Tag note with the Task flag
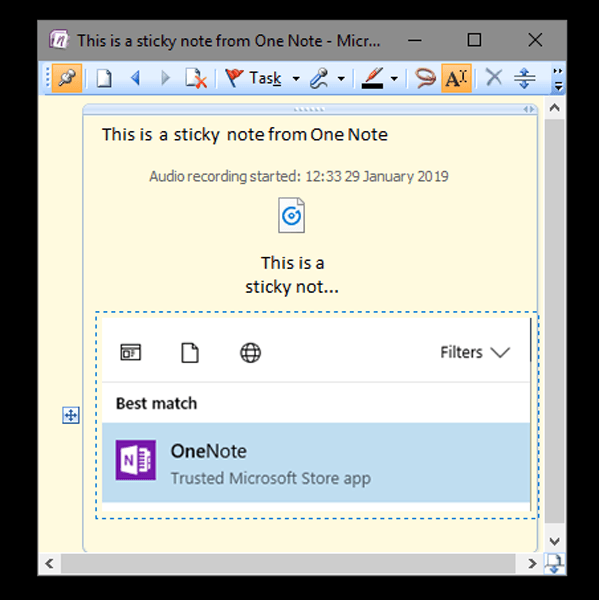The image size is (599, 600). click(x=253, y=78)
